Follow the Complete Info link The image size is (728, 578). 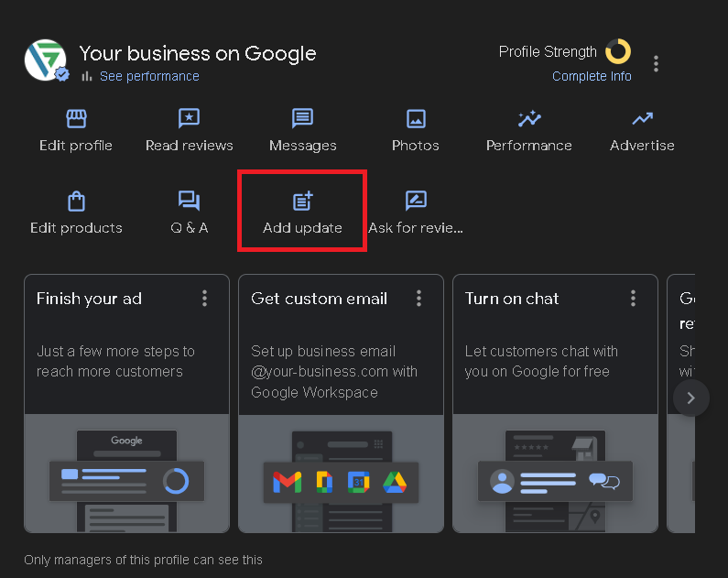click(592, 76)
